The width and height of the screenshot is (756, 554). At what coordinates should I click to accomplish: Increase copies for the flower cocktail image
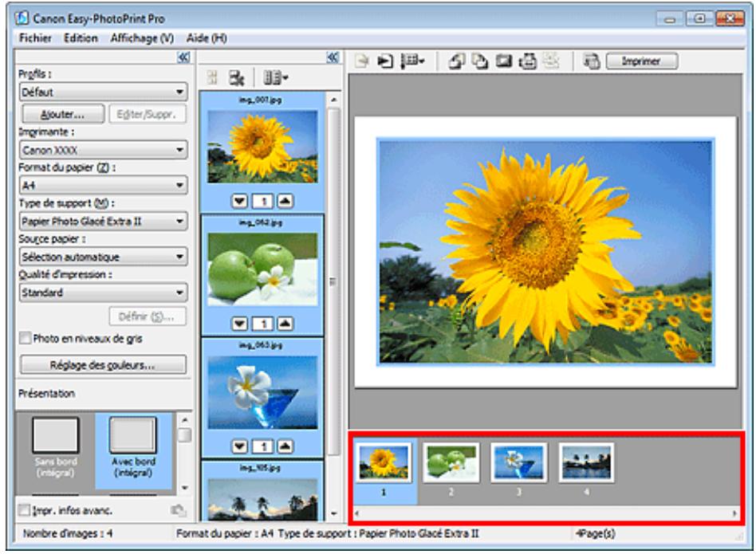pyautogui.click(x=285, y=446)
